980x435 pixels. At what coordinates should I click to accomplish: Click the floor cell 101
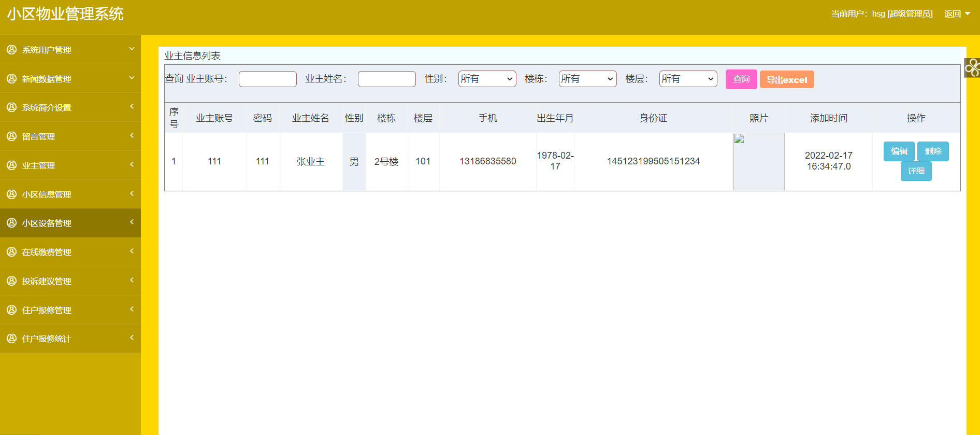pos(423,161)
